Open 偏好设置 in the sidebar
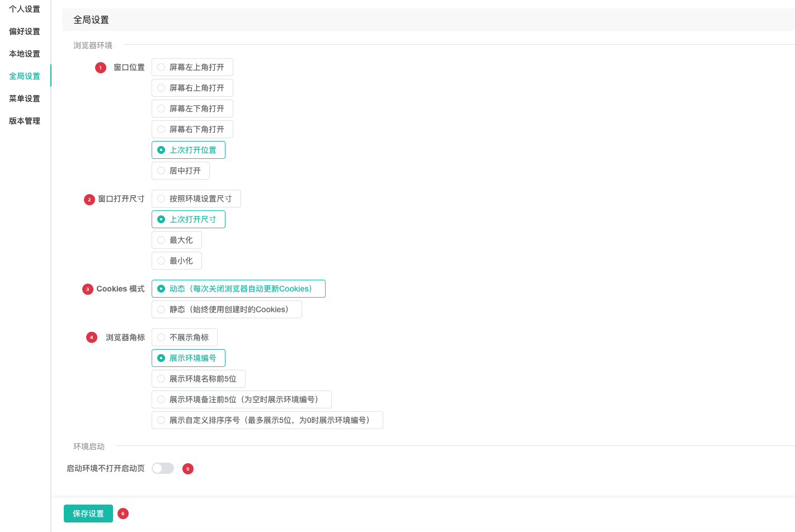This screenshot has height=532, width=795. 25,31
